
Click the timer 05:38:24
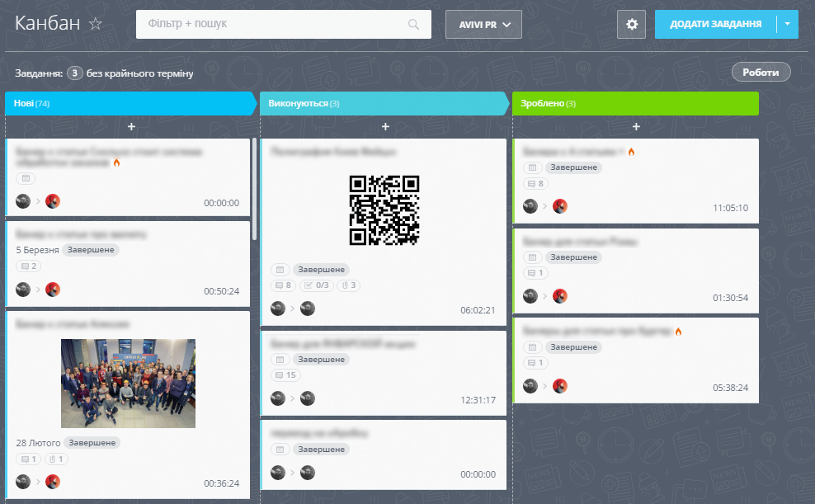pos(730,388)
